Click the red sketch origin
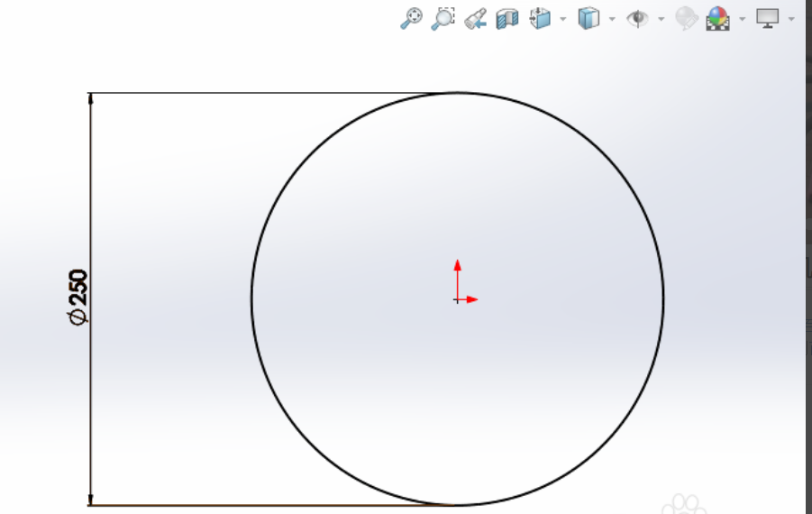Image resolution: width=812 pixels, height=514 pixels. click(458, 299)
